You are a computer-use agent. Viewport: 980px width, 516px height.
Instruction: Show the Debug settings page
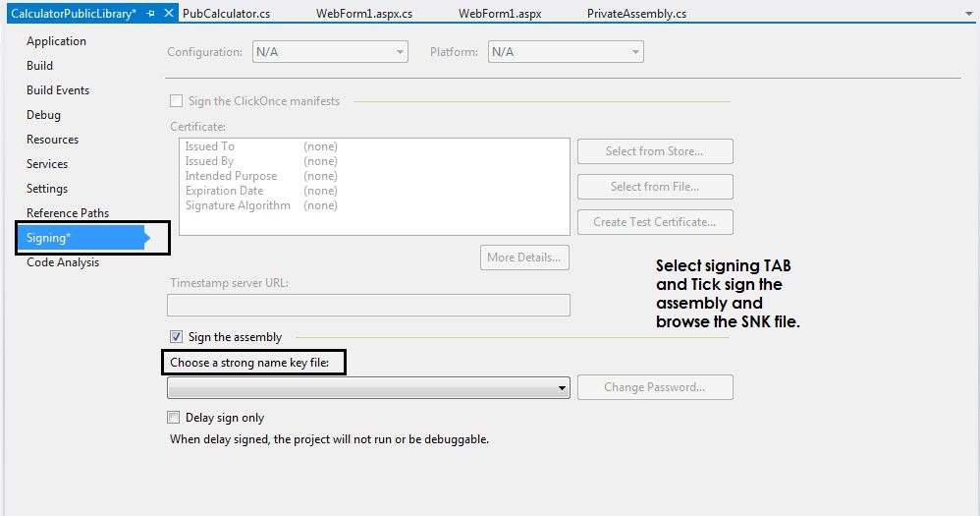[x=43, y=115]
